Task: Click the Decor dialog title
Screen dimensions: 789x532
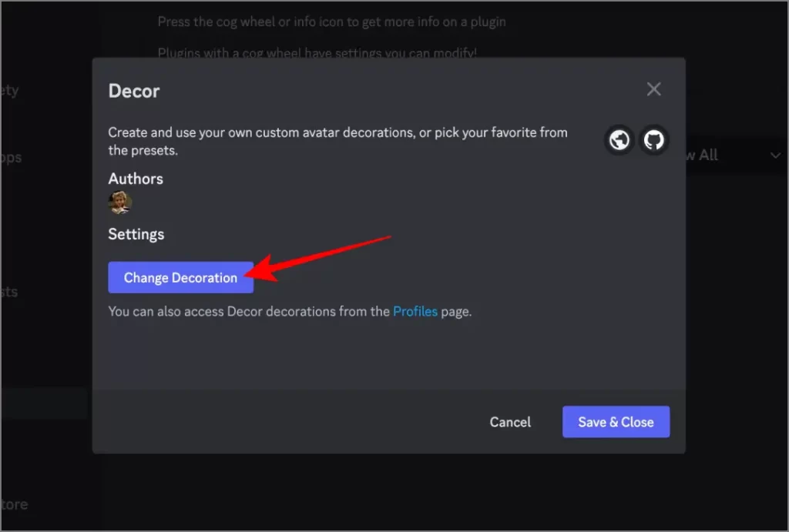Action: pos(134,91)
